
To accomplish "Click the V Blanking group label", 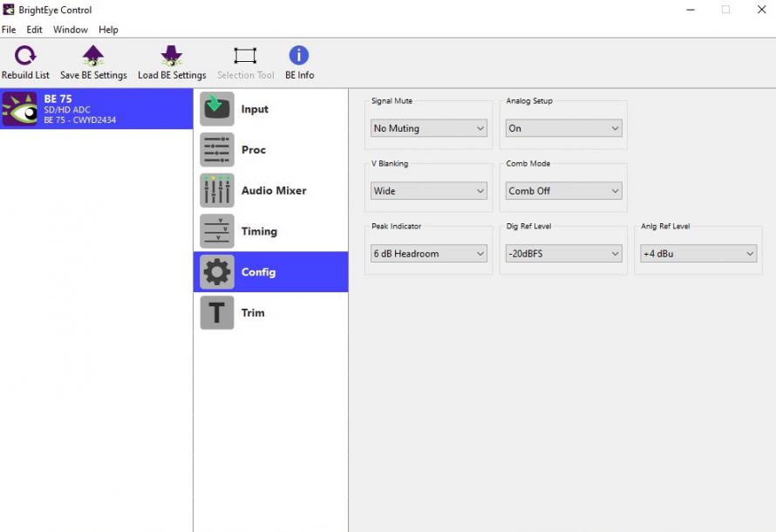I will (x=390, y=163).
